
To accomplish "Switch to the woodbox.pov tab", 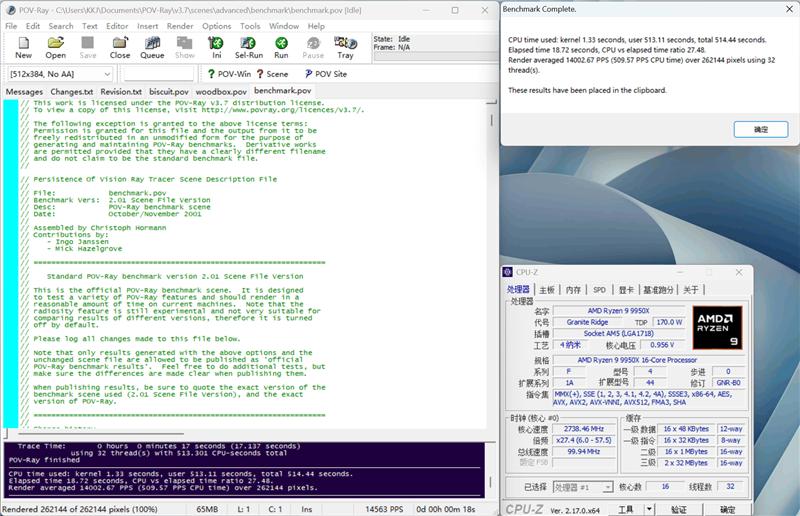I will 221,92.
